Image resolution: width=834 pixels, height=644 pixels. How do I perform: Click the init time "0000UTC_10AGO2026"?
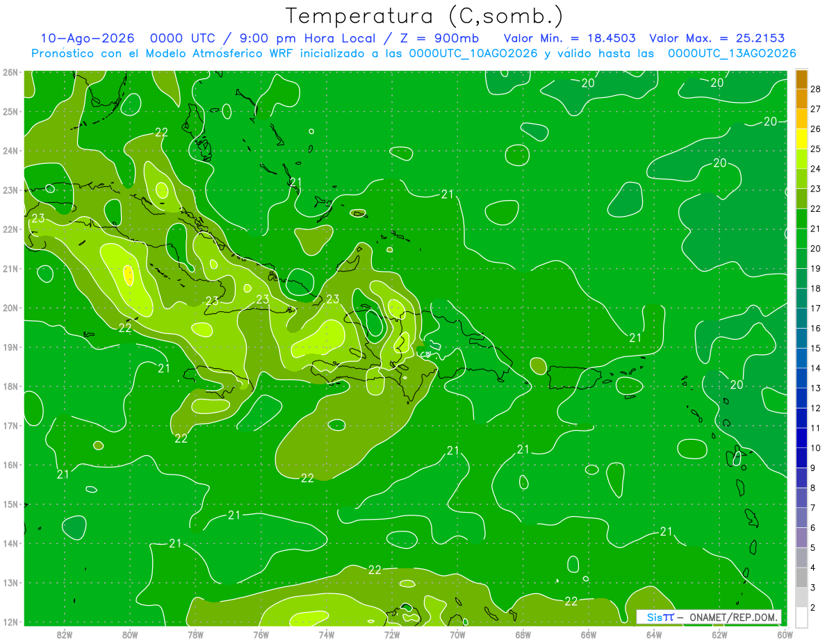473,53
